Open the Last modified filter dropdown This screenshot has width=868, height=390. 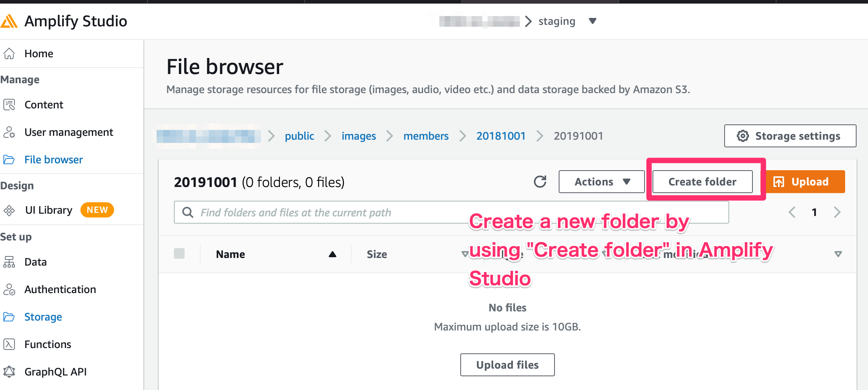point(837,253)
